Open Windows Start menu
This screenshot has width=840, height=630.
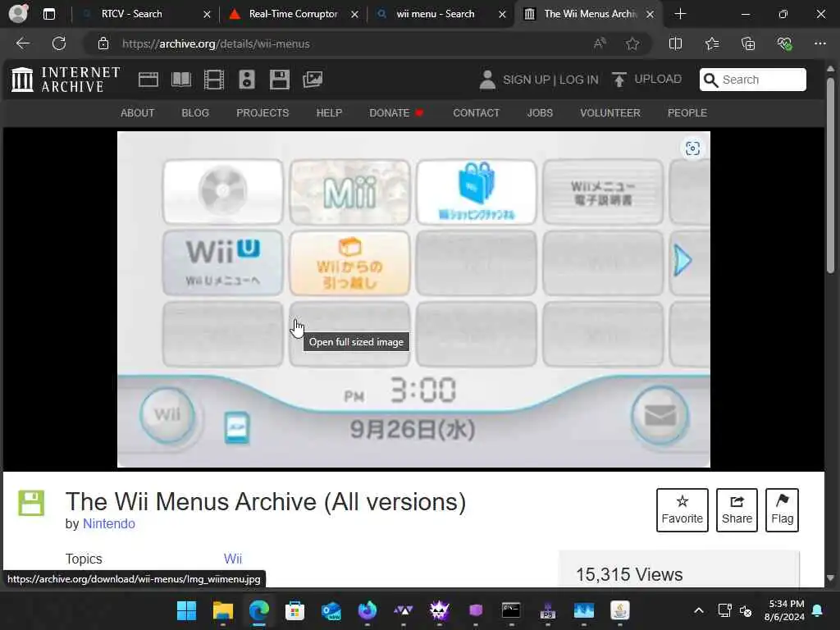pos(186,610)
